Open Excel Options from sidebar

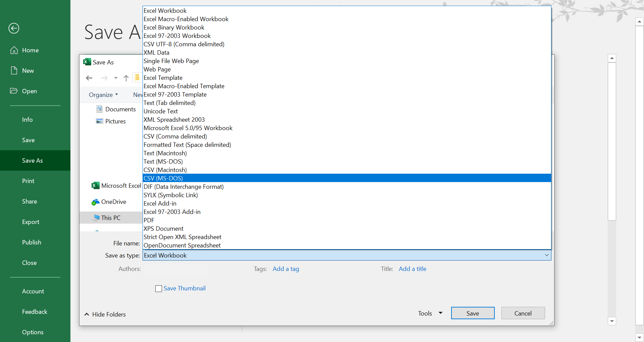pyautogui.click(x=35, y=332)
